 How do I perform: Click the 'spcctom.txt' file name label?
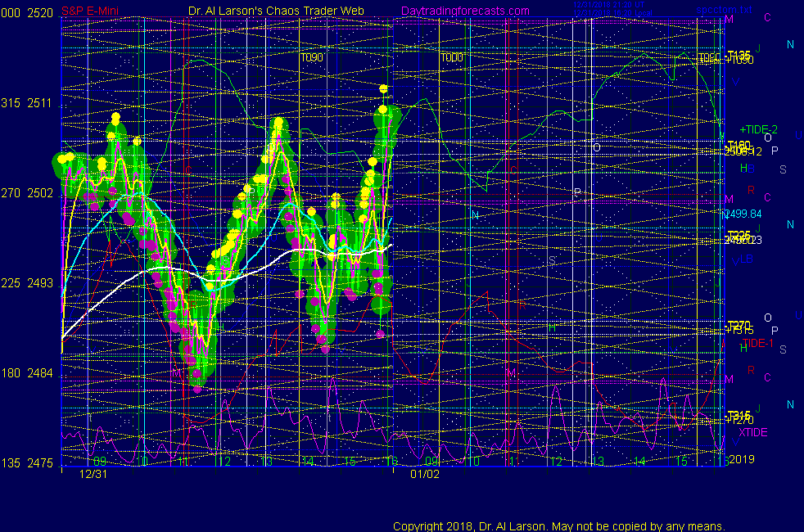[x=725, y=9]
